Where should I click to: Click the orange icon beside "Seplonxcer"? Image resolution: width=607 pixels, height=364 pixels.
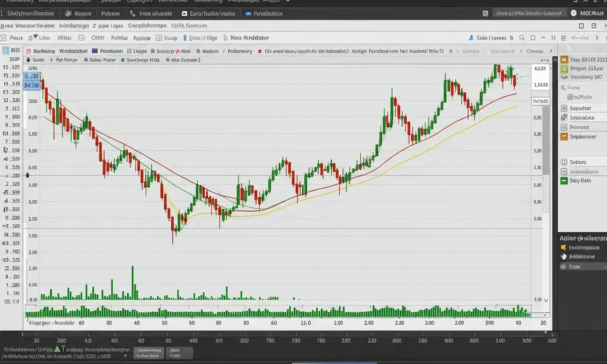564,136
